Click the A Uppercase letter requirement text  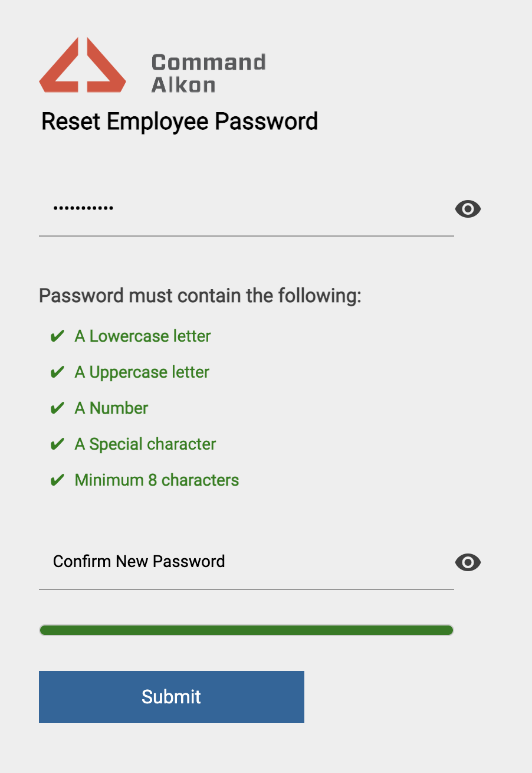point(142,372)
